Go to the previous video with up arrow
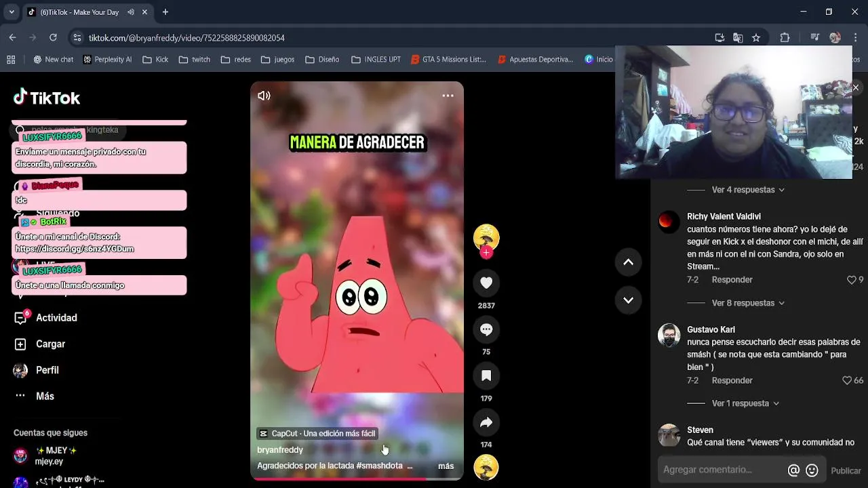Viewport: 868px width, 488px height. [x=629, y=262]
